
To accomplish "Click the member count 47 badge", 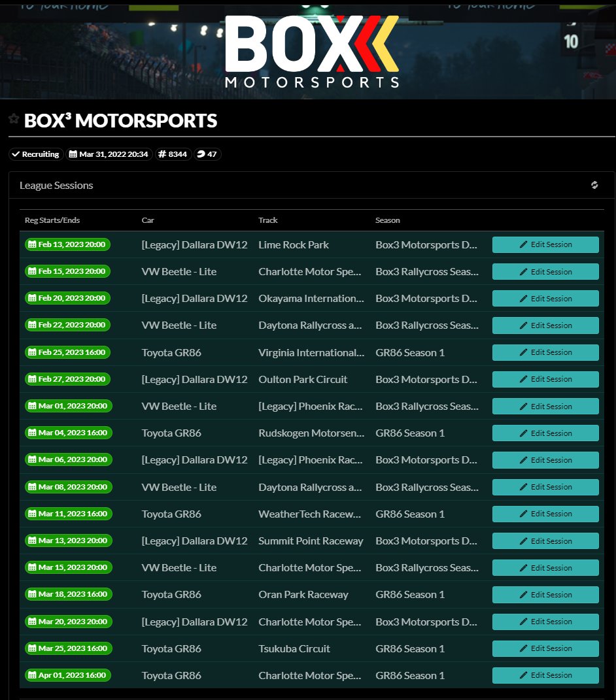I will (207, 154).
